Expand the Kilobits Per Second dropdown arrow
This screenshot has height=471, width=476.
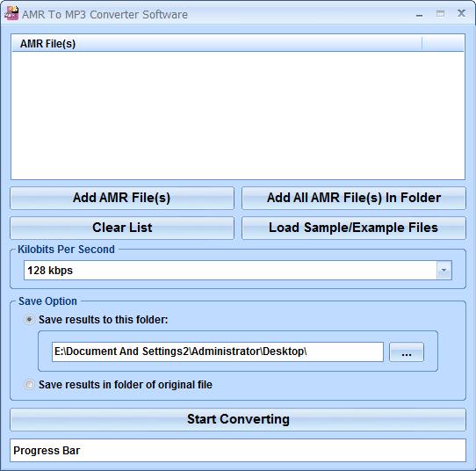click(444, 270)
